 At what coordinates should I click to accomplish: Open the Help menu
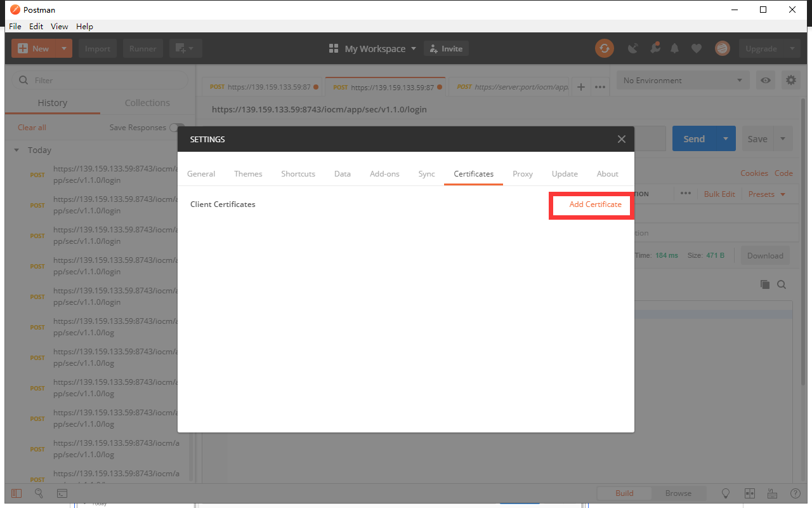pos(84,26)
